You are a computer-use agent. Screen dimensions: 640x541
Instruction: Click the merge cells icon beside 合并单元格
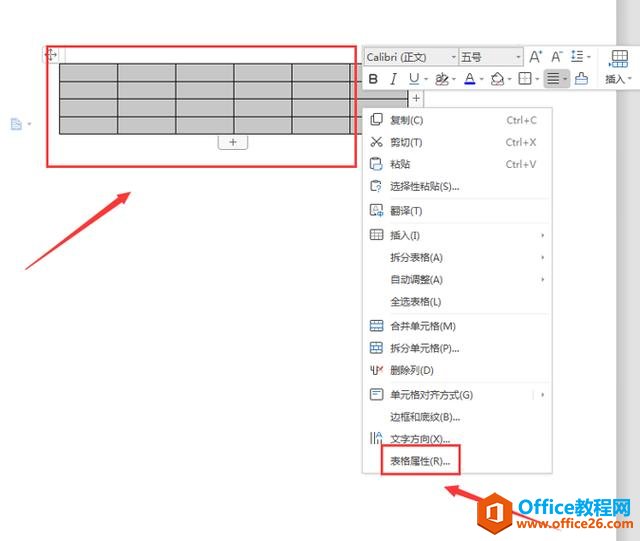[x=376, y=325]
